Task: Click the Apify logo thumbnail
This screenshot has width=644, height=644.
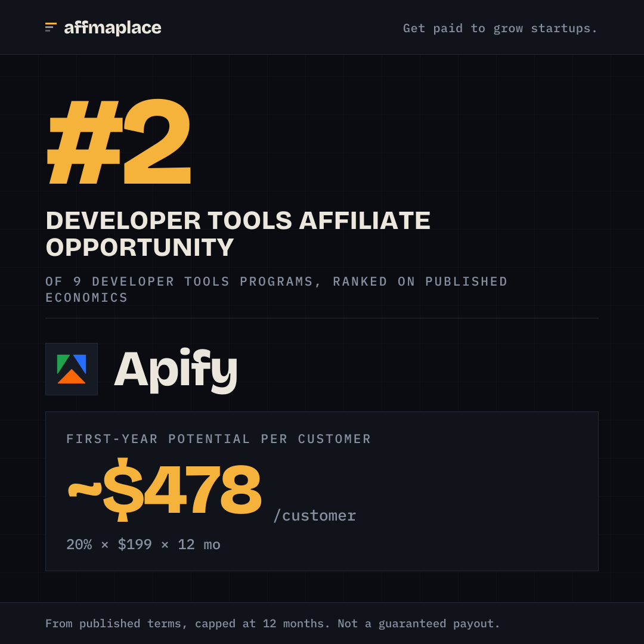Action: (72, 369)
